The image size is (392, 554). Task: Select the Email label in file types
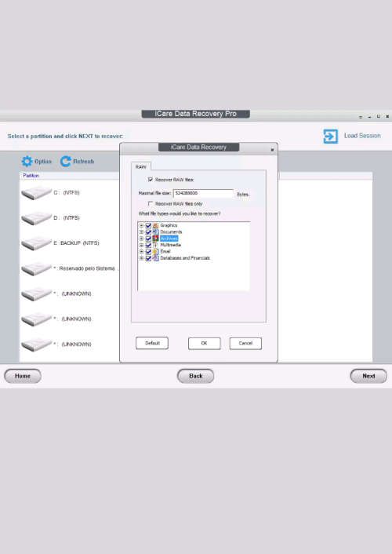tap(165, 252)
